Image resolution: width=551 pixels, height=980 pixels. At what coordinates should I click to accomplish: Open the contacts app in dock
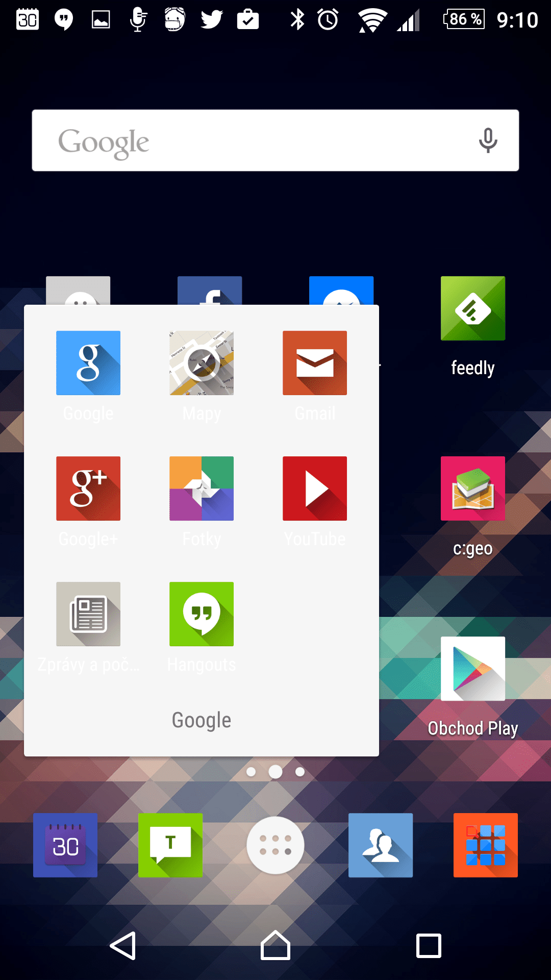click(381, 845)
